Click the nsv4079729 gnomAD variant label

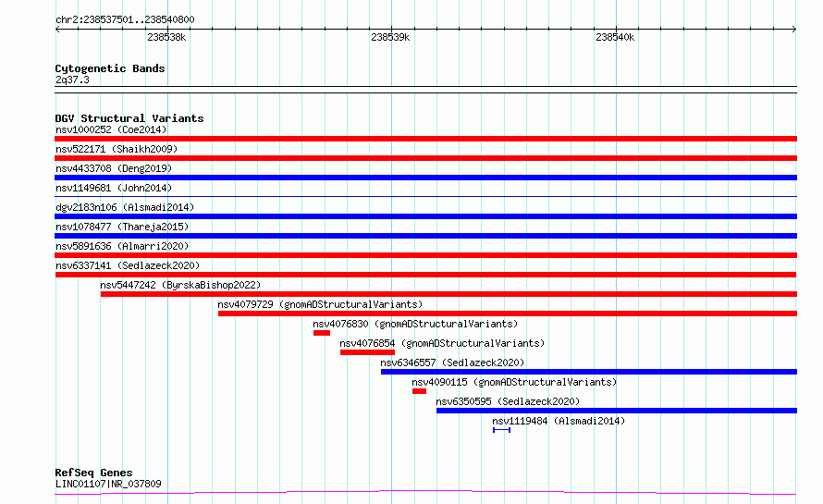click(x=320, y=304)
